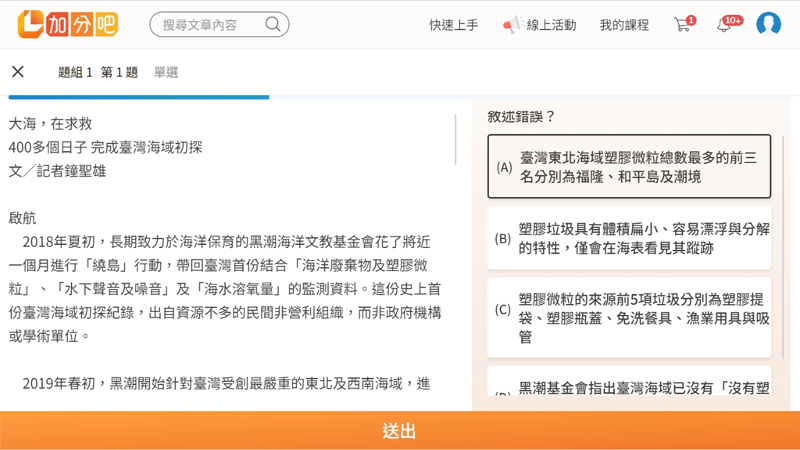Screen dimensions: 800x450
Task: Click the 單選 question type label
Action: tap(166, 72)
